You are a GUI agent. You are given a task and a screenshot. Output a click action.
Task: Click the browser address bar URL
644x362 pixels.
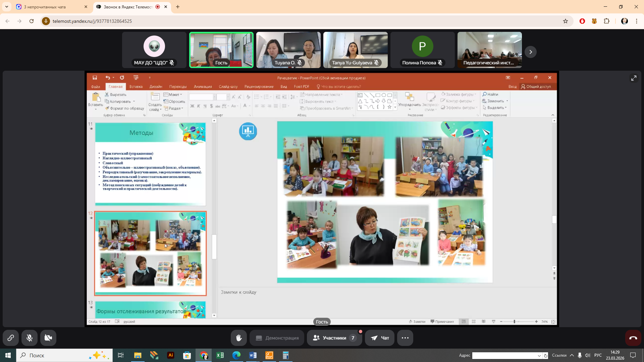pyautogui.click(x=92, y=21)
